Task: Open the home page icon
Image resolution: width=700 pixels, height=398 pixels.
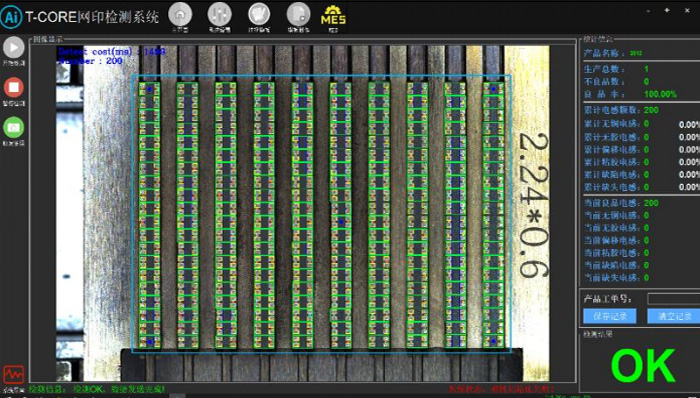Action: coord(180,14)
